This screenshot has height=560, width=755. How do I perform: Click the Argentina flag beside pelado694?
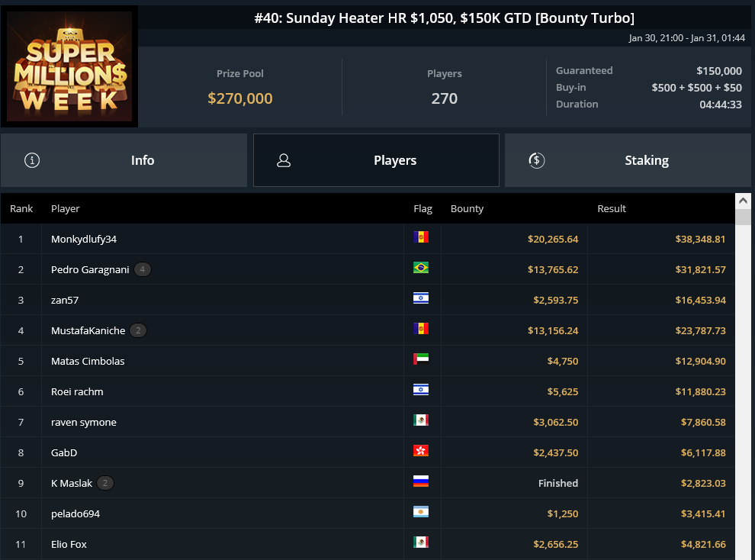(421, 512)
